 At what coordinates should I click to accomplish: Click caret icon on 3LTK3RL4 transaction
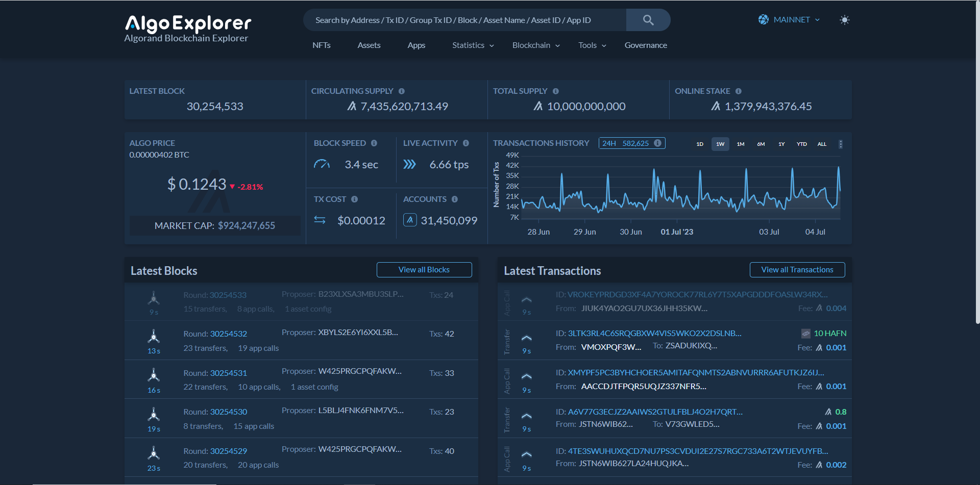coord(527,338)
